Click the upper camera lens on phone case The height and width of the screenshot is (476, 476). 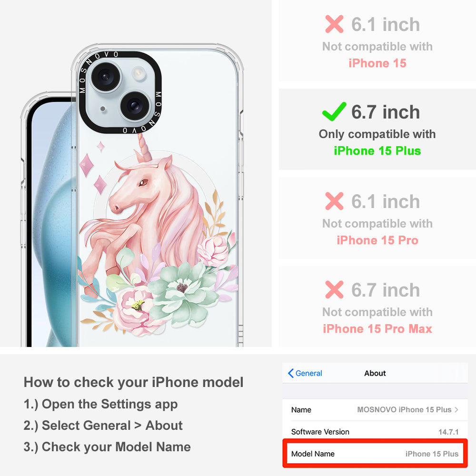point(105,77)
